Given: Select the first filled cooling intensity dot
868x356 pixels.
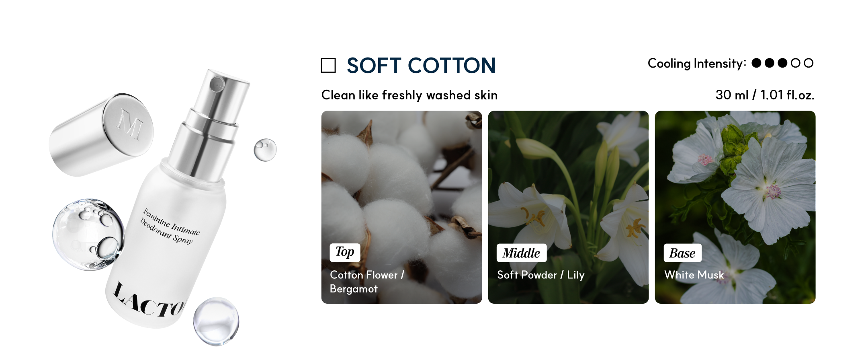Looking at the screenshot, I should [756, 63].
